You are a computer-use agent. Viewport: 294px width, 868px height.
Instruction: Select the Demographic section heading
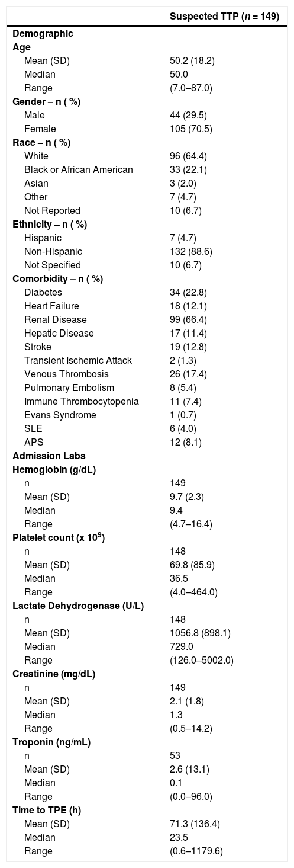pyautogui.click(x=43, y=34)
